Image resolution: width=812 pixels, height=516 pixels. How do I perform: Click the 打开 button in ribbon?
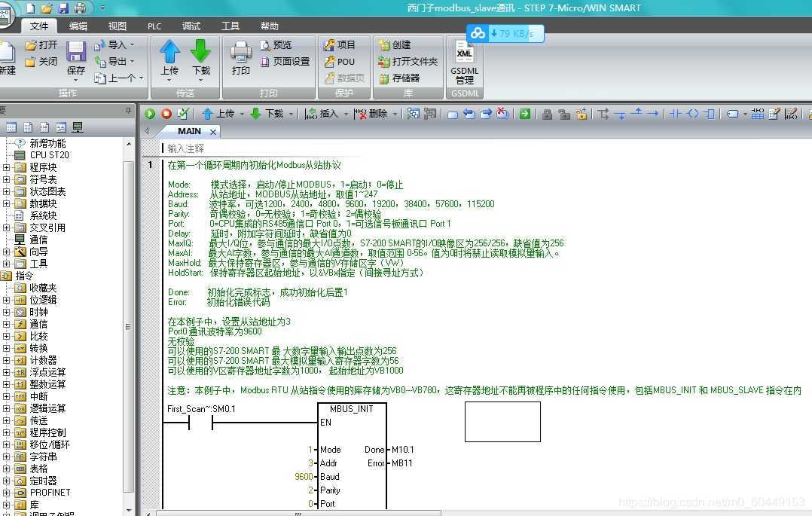pyautogui.click(x=41, y=45)
